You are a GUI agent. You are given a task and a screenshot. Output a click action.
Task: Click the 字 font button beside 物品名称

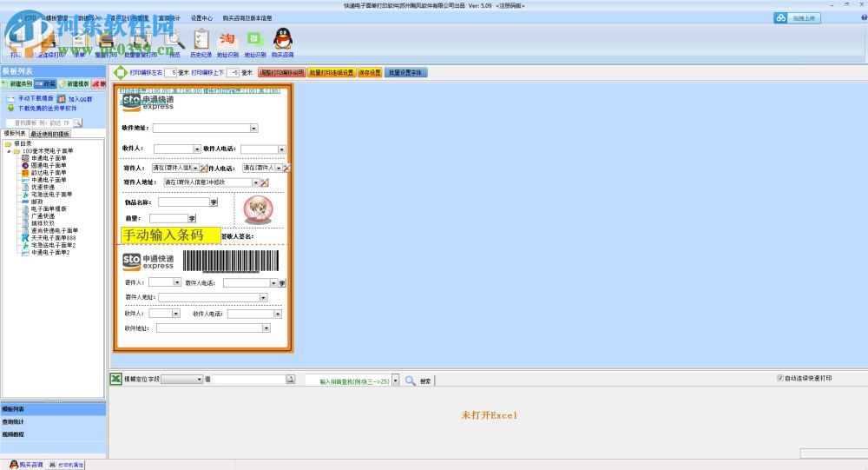pyautogui.click(x=214, y=202)
